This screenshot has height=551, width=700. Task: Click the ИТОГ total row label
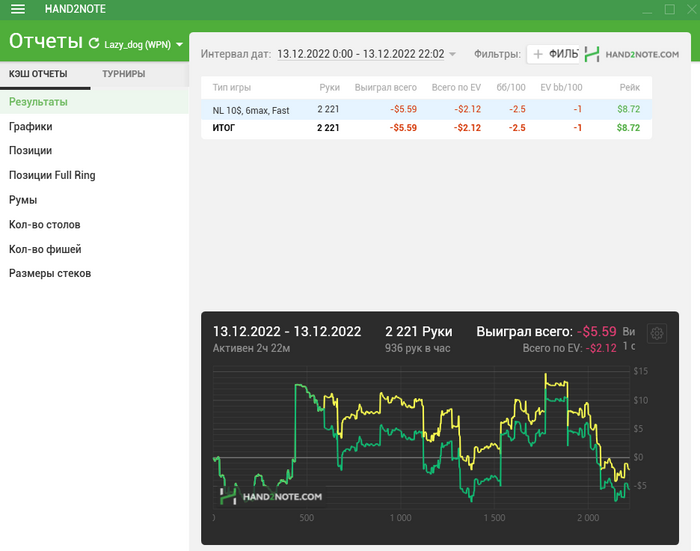(224, 128)
